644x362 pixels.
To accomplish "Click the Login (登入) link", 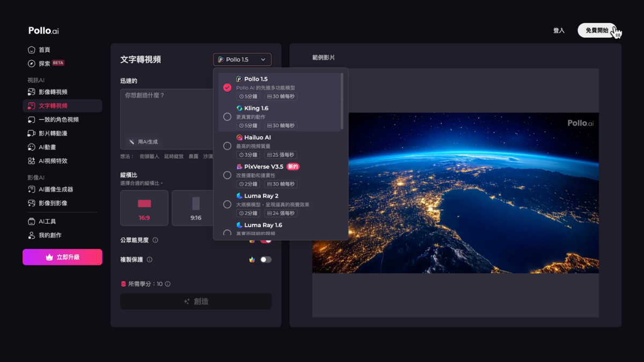I will [x=559, y=31].
